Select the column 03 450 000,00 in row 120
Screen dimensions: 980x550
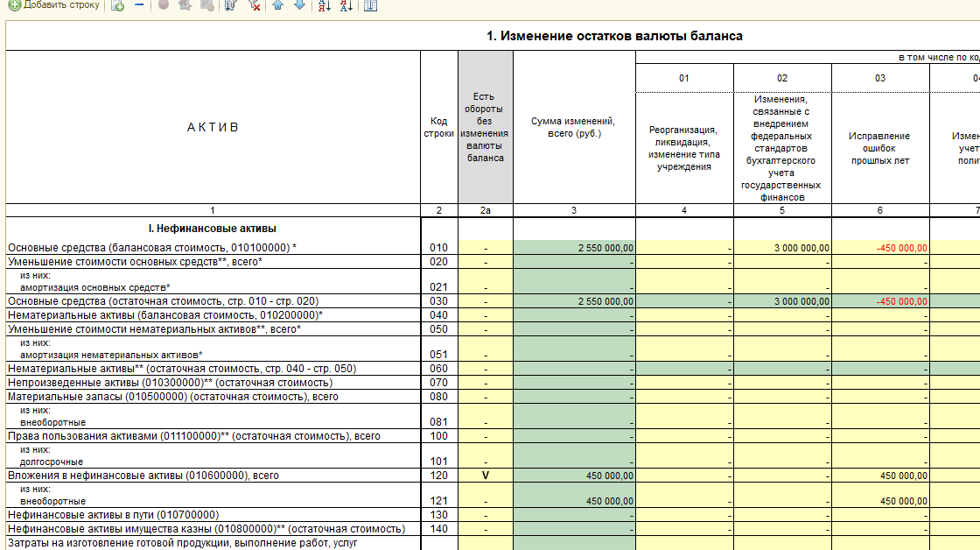pyautogui.click(x=880, y=476)
